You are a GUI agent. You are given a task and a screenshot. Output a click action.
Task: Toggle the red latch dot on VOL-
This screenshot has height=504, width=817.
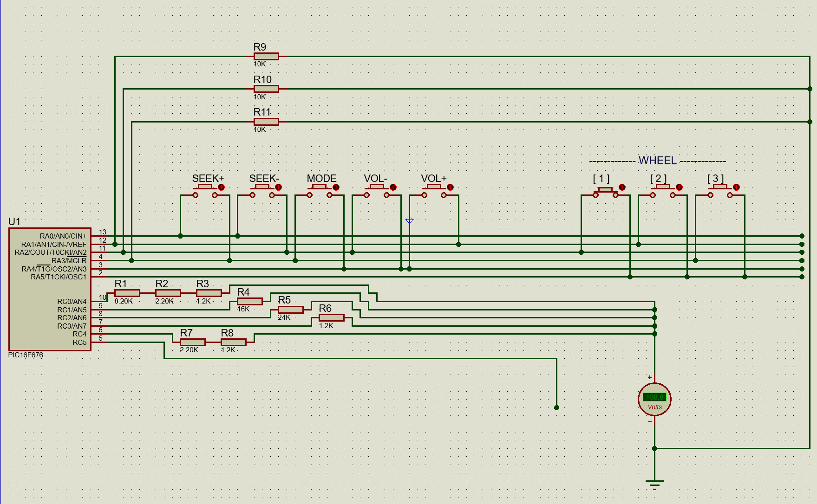click(393, 187)
